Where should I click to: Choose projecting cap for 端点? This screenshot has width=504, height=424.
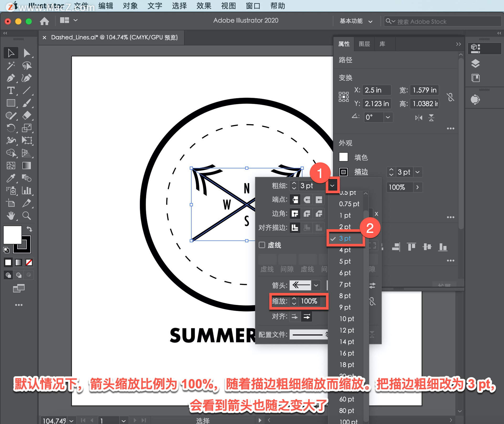(x=319, y=200)
